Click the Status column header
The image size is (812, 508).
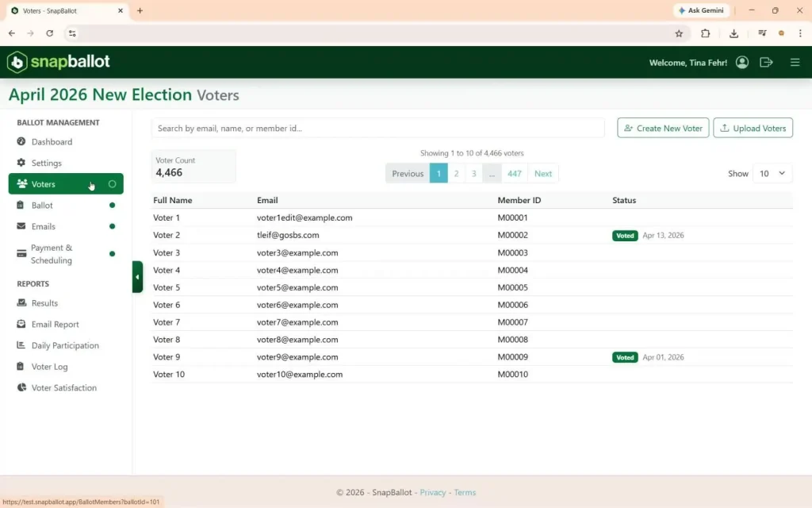pos(624,200)
